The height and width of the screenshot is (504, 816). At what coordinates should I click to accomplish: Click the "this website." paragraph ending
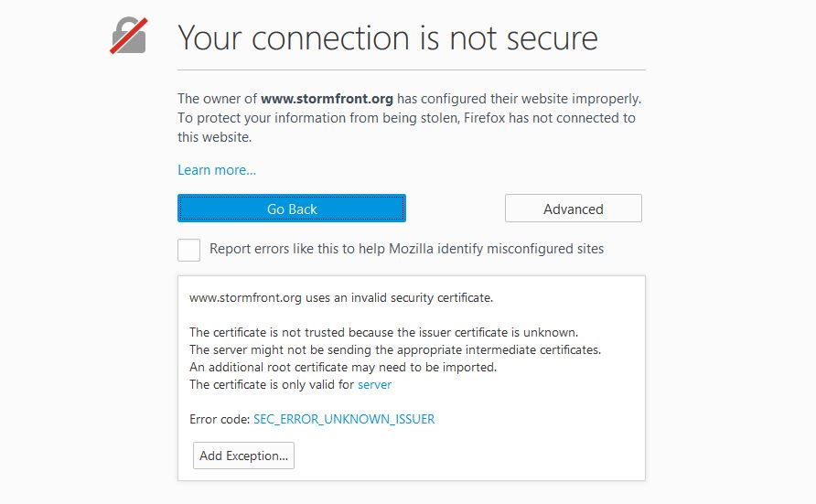tap(214, 137)
